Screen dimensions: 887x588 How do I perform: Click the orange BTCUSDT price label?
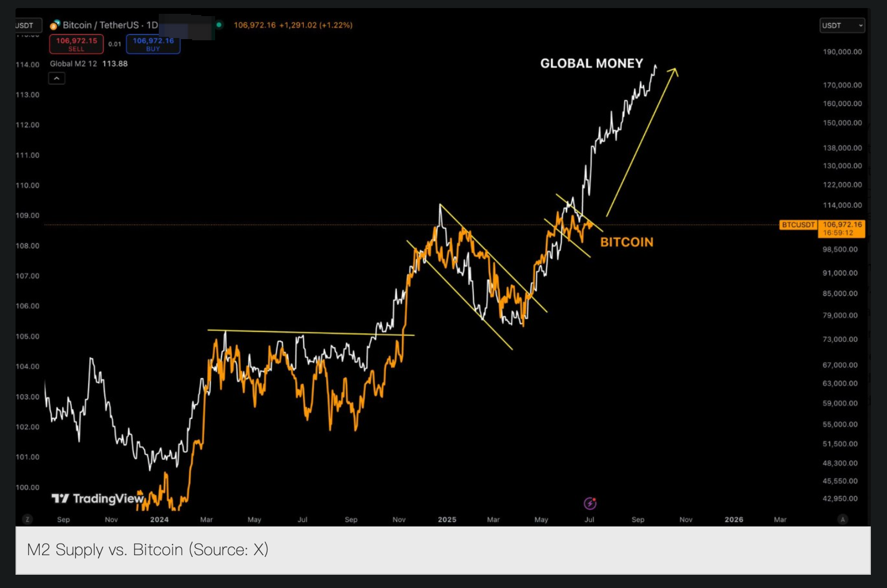(798, 225)
